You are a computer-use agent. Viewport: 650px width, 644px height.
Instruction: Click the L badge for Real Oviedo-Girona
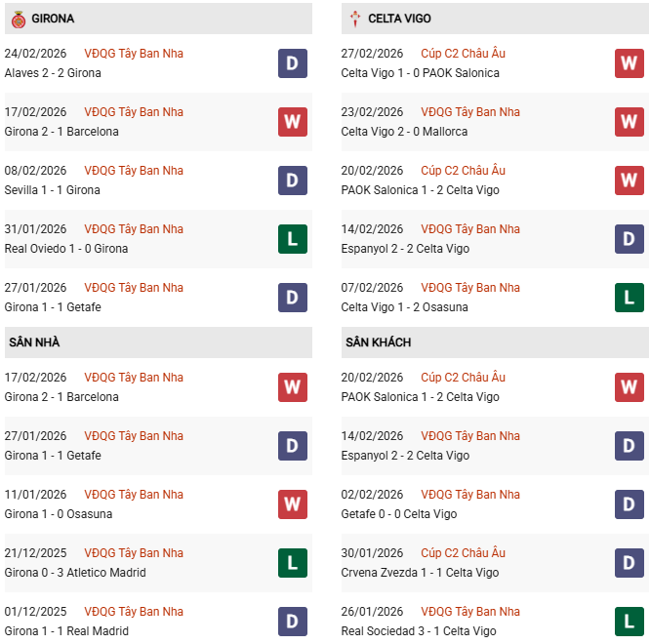[x=293, y=239]
